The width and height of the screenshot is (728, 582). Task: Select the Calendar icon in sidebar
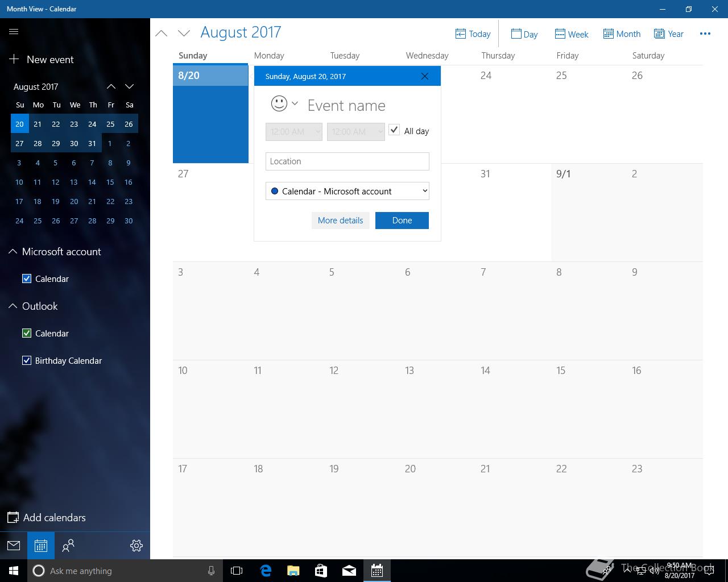(41, 546)
